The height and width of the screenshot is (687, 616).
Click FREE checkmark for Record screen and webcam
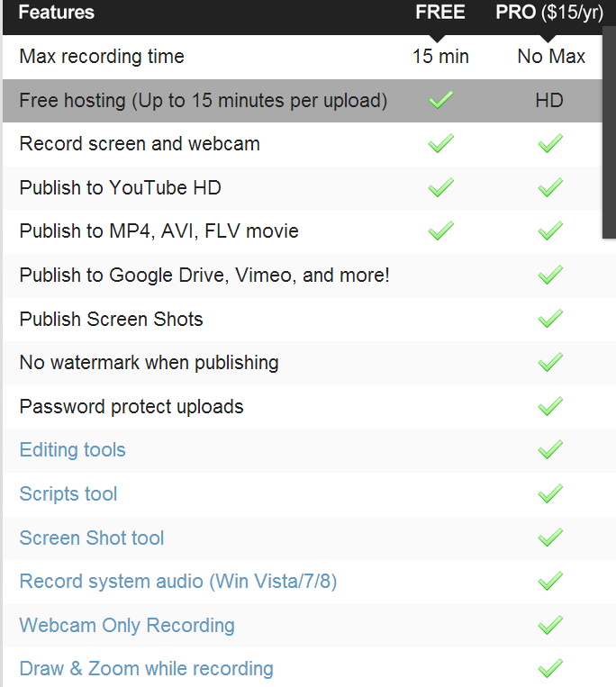click(440, 143)
